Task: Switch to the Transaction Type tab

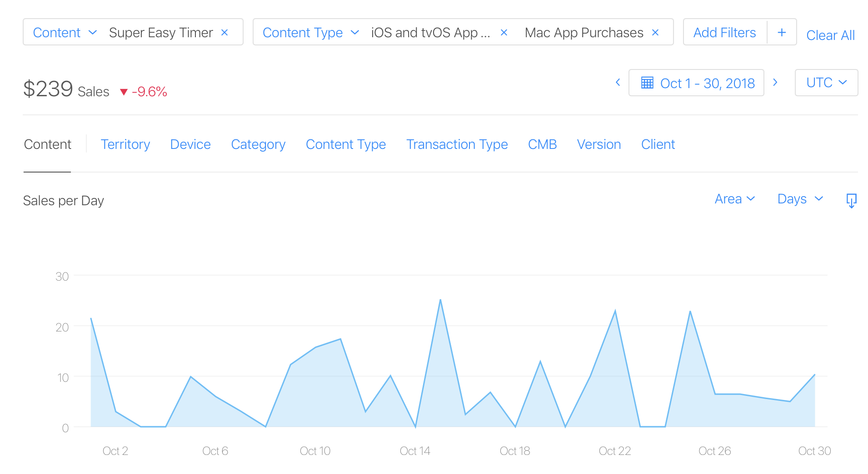Action: (x=457, y=144)
